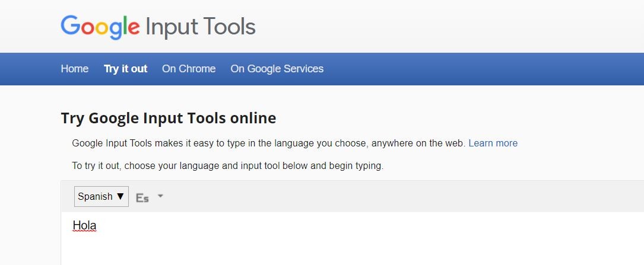The width and height of the screenshot is (644, 265).
Task: Select the Try it out tab
Action: coord(125,69)
